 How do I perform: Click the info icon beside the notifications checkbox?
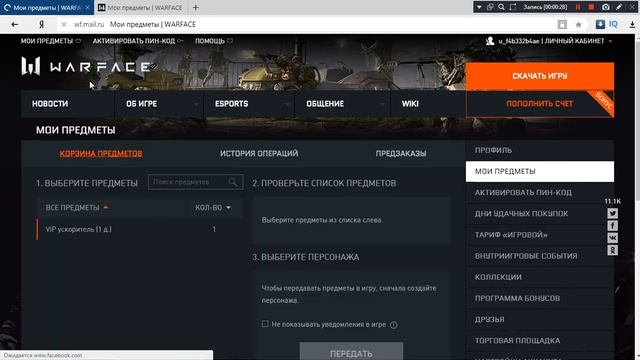point(393,325)
